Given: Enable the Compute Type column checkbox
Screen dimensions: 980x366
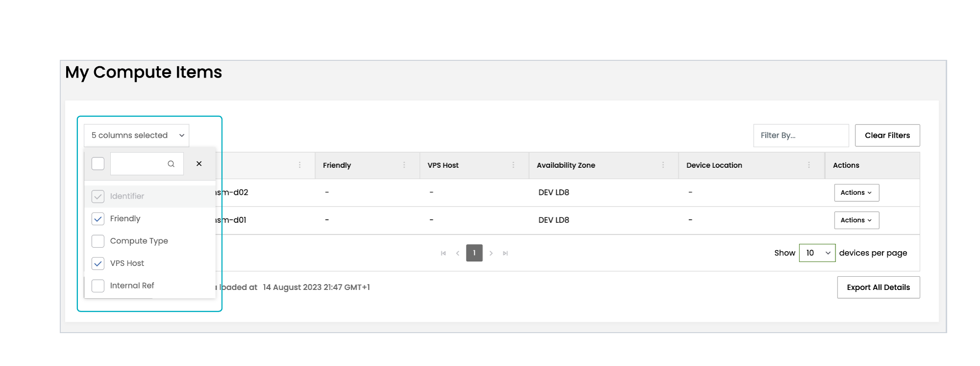Looking at the screenshot, I should pos(98,241).
